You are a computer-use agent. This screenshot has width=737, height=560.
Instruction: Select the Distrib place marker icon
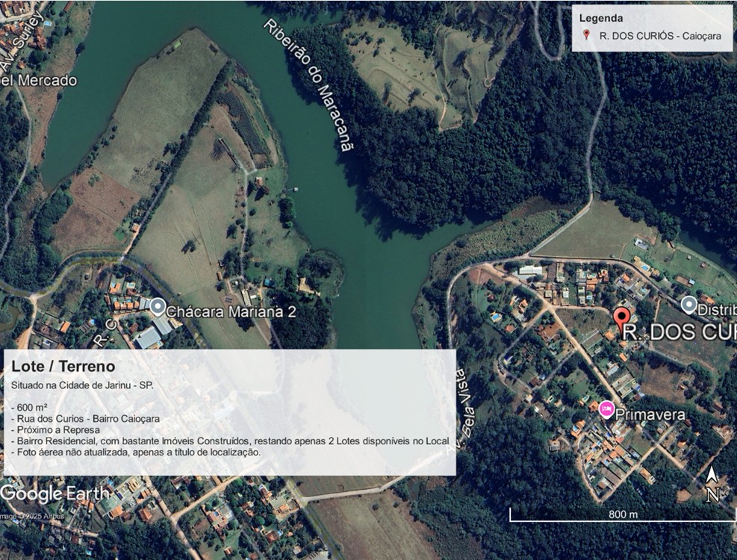688,305
